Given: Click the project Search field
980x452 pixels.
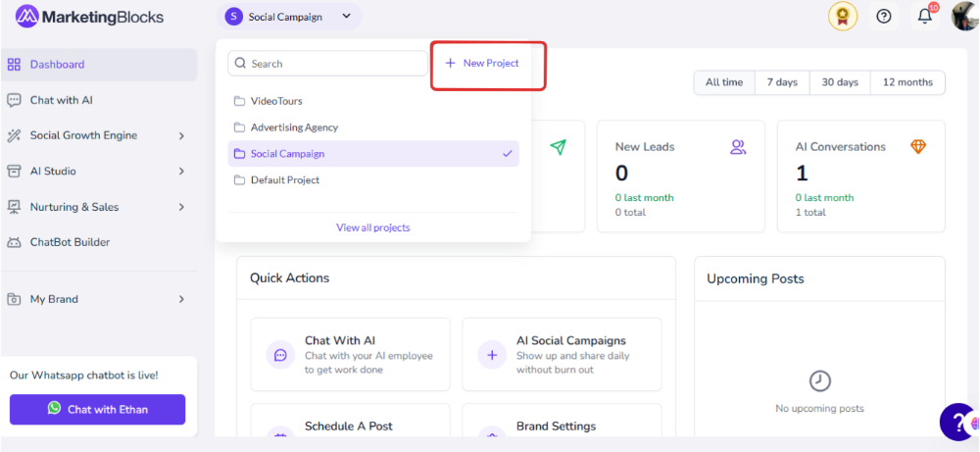Looking at the screenshot, I should point(327,64).
